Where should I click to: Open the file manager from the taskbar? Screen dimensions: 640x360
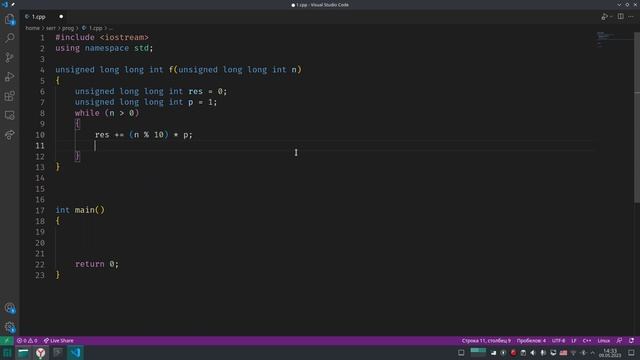pos(23,353)
